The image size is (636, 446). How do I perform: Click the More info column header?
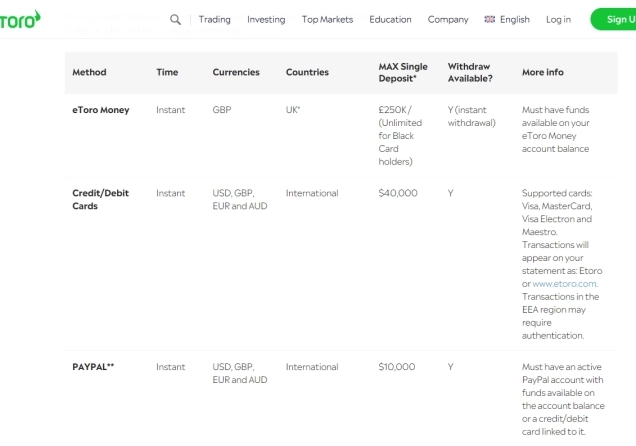pyautogui.click(x=543, y=72)
